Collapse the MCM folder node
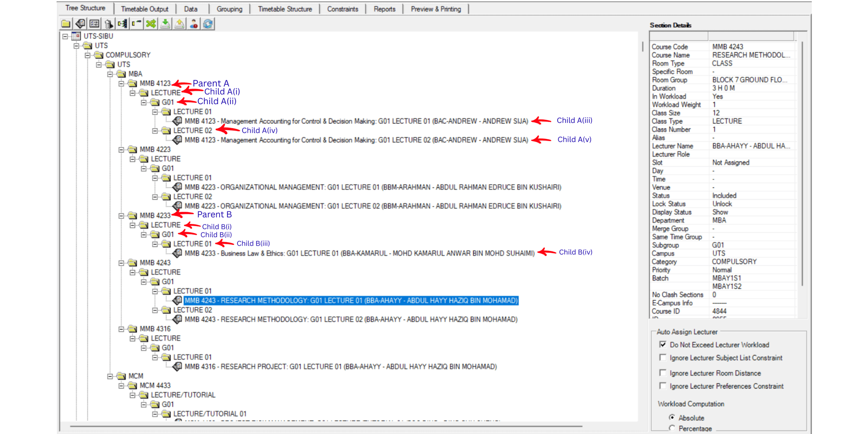 [110, 376]
